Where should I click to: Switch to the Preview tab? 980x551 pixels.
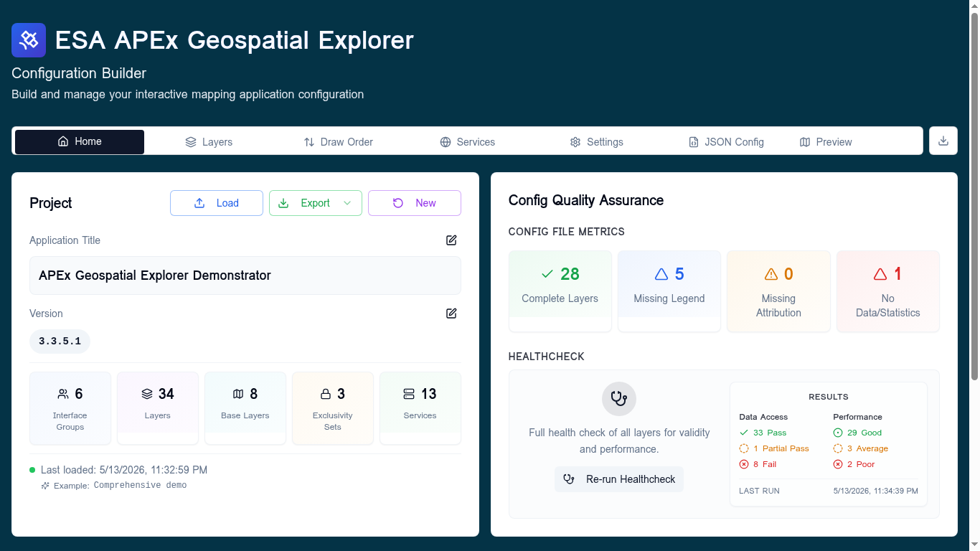(826, 142)
